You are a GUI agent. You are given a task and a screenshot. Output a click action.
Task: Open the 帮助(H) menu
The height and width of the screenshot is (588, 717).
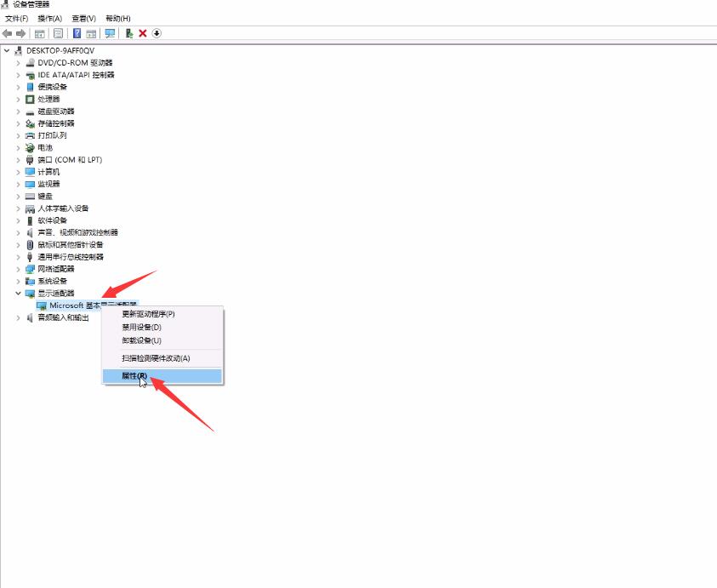click(x=118, y=19)
